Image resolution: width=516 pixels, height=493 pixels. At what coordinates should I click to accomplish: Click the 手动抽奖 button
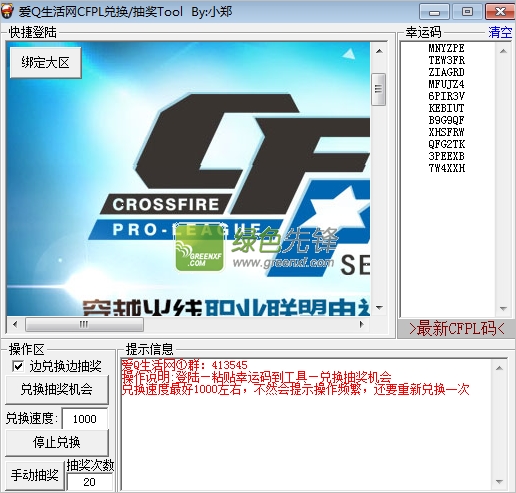(x=35, y=475)
